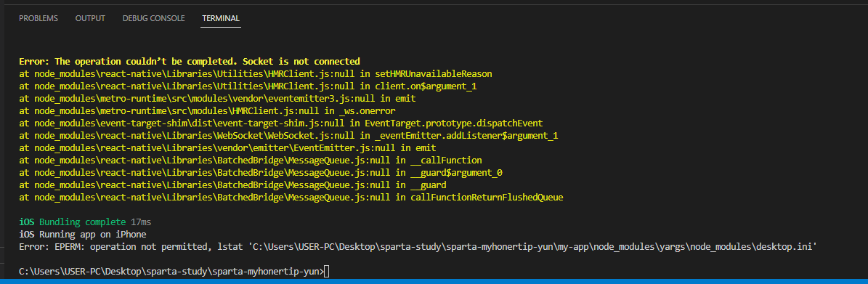Click the setHMRUnavailableReason stack trace line
This screenshot has height=284, width=868.
[x=255, y=73]
